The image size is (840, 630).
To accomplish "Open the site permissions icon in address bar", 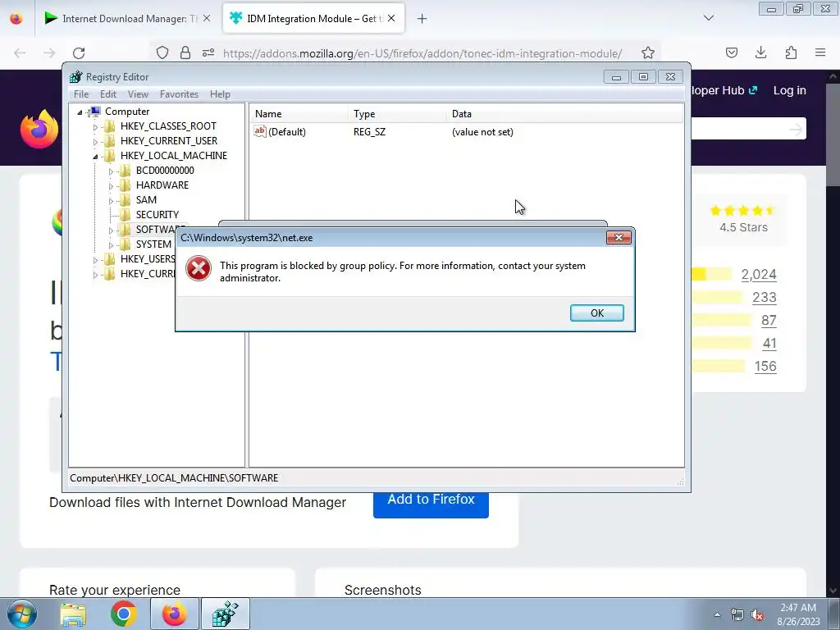I will 208,52.
